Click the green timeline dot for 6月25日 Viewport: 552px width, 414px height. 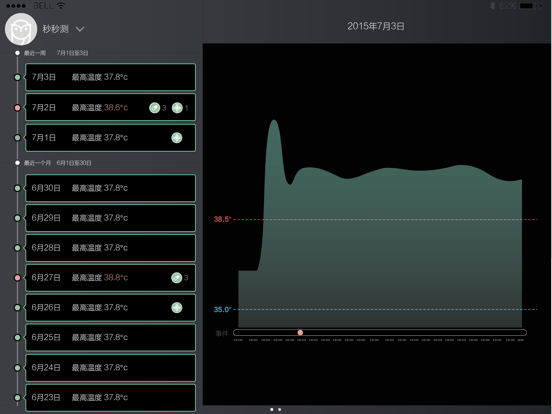click(17, 338)
